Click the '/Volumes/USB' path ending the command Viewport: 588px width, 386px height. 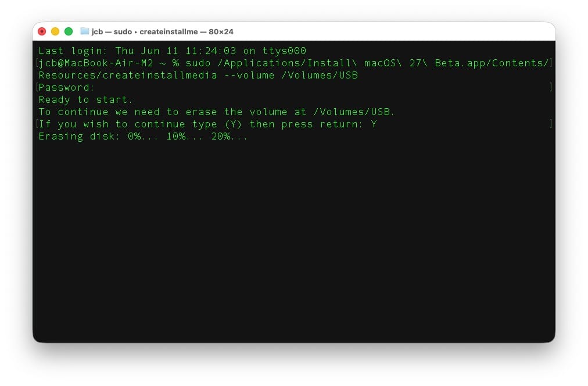(320, 76)
